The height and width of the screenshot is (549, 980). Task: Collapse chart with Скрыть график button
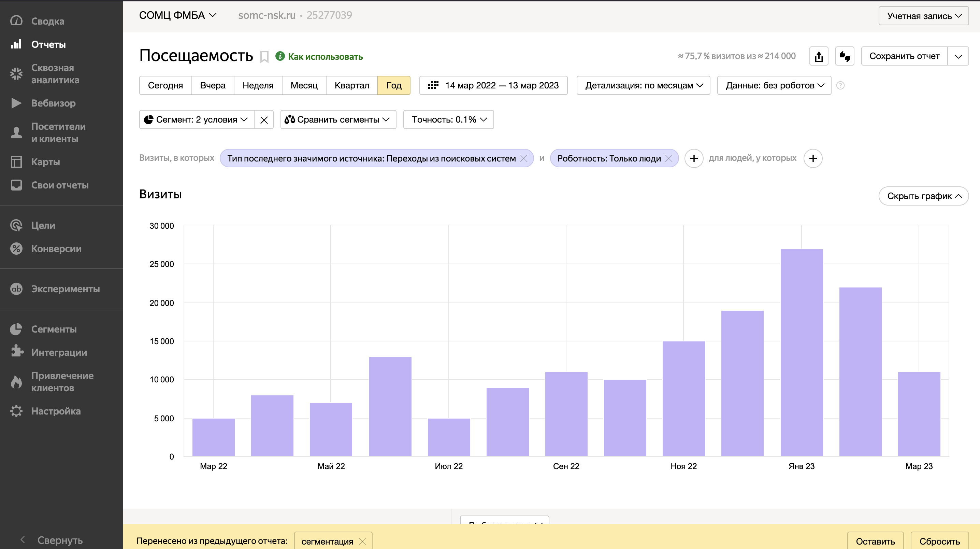point(923,196)
